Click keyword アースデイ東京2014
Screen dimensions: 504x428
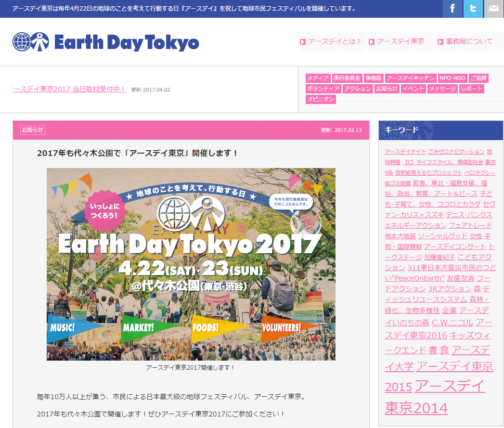[x=435, y=397]
